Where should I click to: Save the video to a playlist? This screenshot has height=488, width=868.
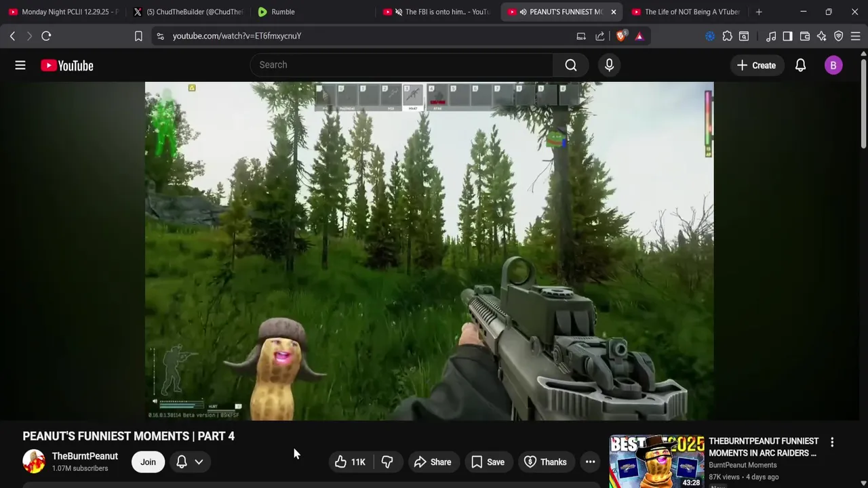pyautogui.click(x=488, y=462)
